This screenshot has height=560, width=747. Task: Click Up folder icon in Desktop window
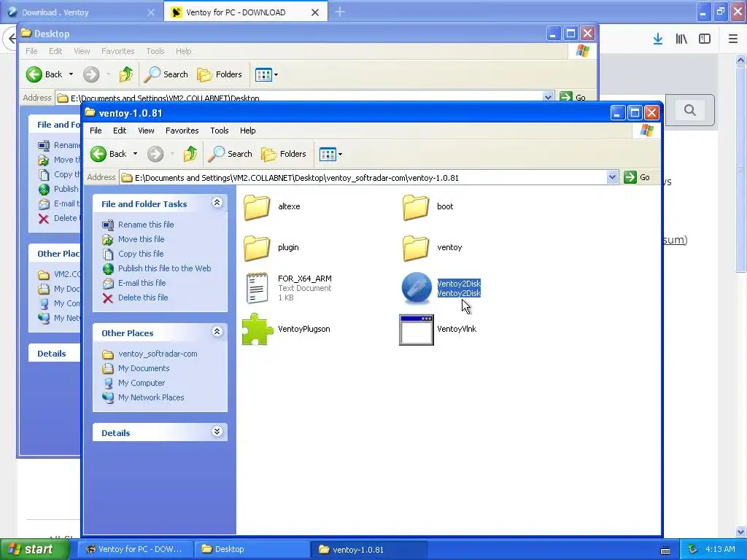[x=126, y=74]
